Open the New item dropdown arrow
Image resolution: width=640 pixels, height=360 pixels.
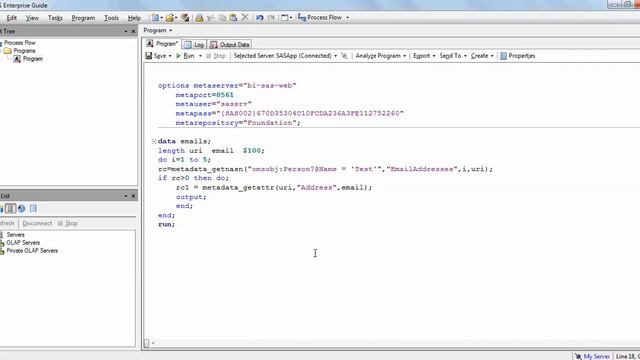click(x=162, y=18)
